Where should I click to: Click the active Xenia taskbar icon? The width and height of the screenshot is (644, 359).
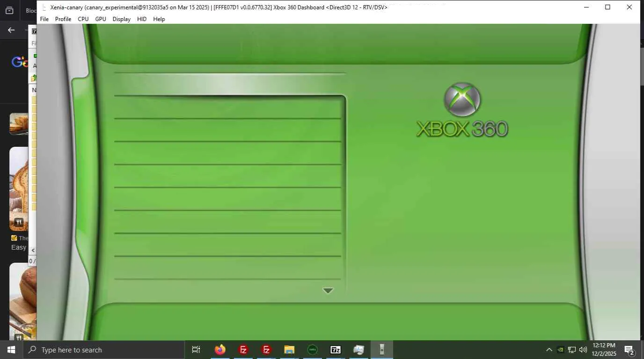pyautogui.click(x=382, y=350)
